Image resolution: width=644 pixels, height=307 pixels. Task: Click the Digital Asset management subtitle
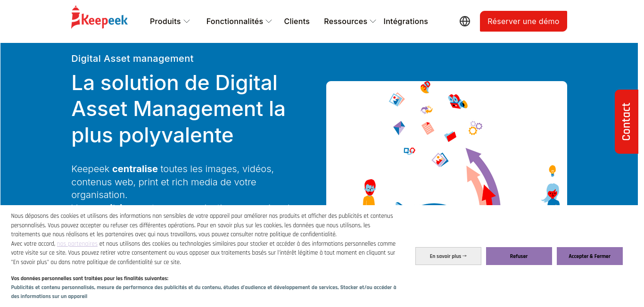[x=132, y=58]
